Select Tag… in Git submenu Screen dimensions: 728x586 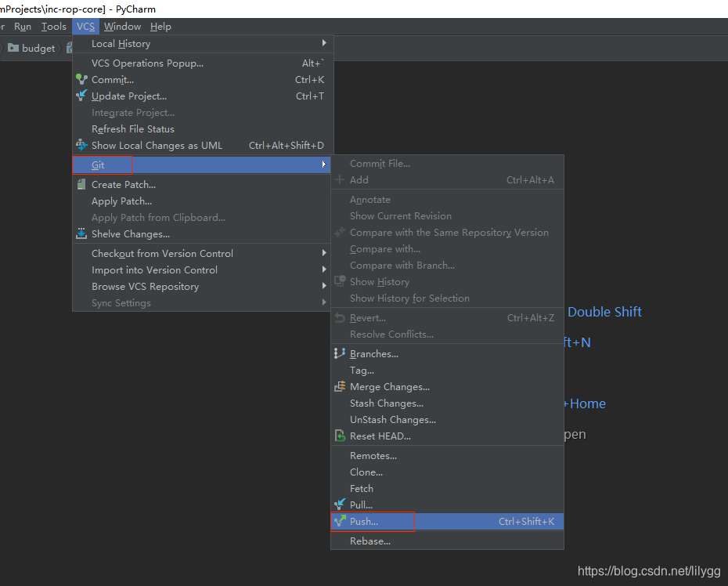tap(447, 371)
